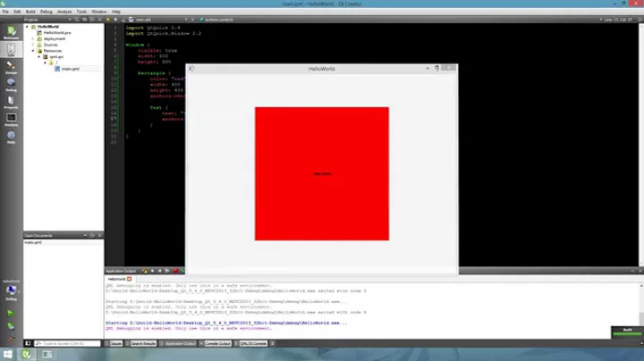Synchronize Projects tree with editor
The height and width of the screenshot is (361, 644).
85,20
